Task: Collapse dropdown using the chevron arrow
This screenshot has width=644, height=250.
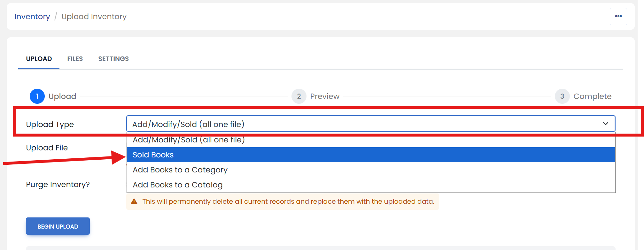Action: 605,124
